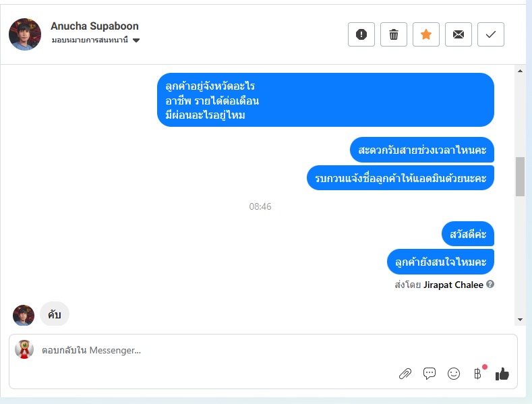Mark conversation done with checkmark button

(x=491, y=34)
